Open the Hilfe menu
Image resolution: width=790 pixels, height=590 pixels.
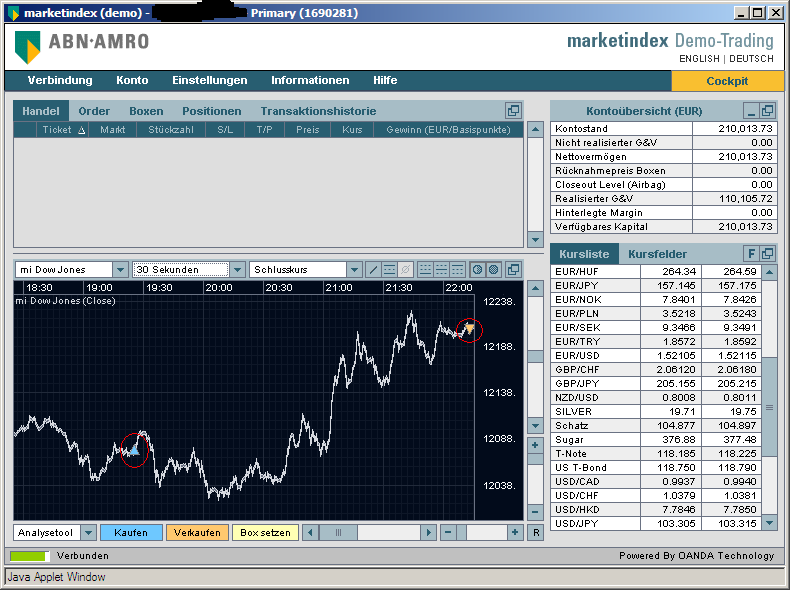(385, 80)
